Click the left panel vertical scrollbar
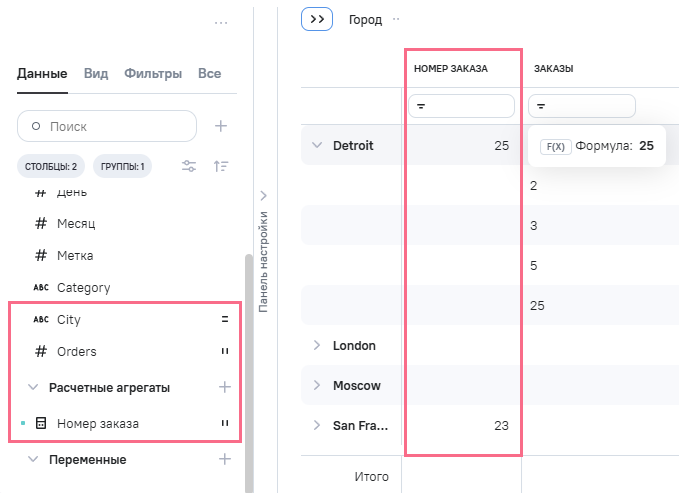 (x=249, y=370)
